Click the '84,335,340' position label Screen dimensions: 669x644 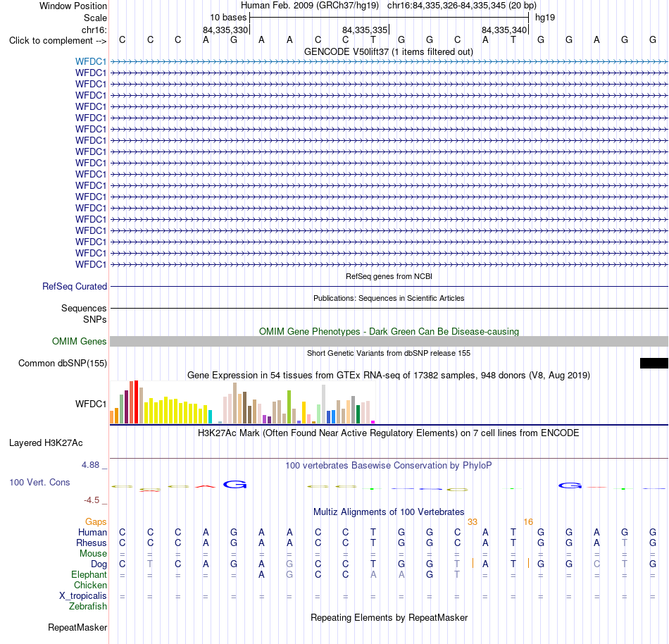[x=504, y=30]
